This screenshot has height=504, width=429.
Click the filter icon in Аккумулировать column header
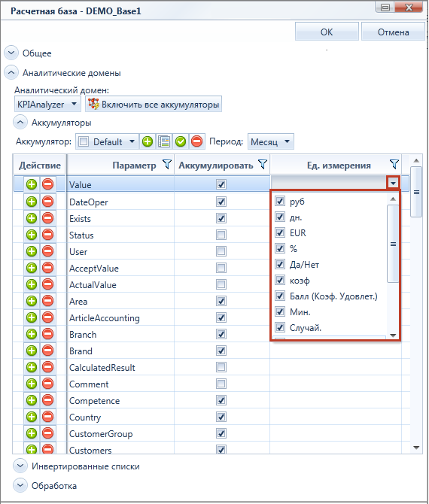point(263,165)
